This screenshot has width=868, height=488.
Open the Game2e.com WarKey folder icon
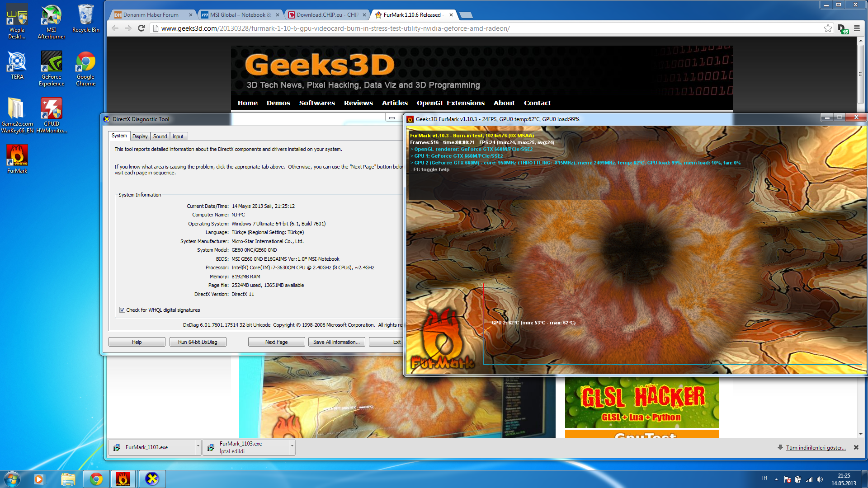click(x=17, y=115)
